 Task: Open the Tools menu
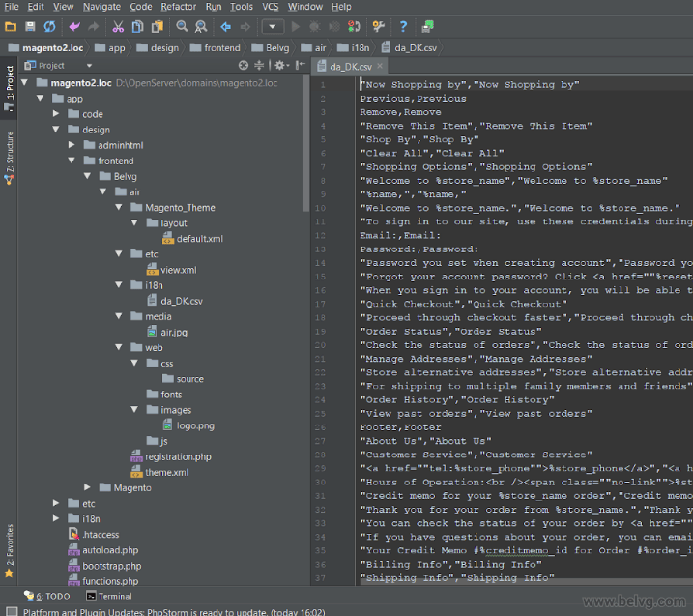[x=242, y=7]
